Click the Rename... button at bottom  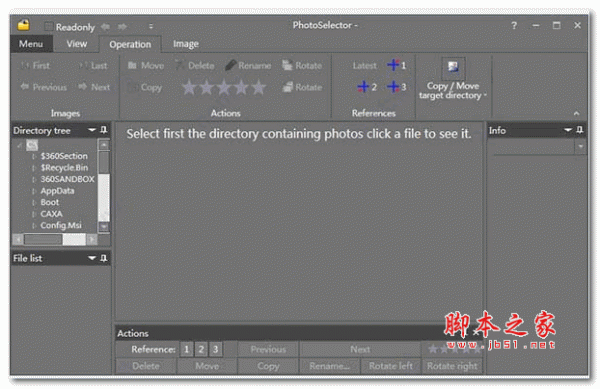coord(329,366)
